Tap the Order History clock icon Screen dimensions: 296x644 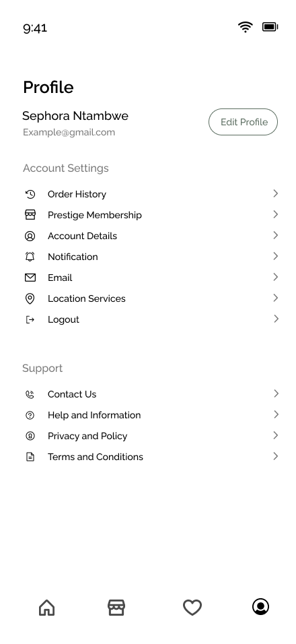point(30,194)
